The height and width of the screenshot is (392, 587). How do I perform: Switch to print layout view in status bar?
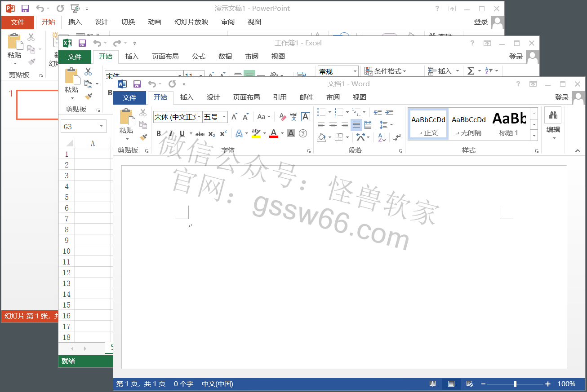[x=451, y=384]
